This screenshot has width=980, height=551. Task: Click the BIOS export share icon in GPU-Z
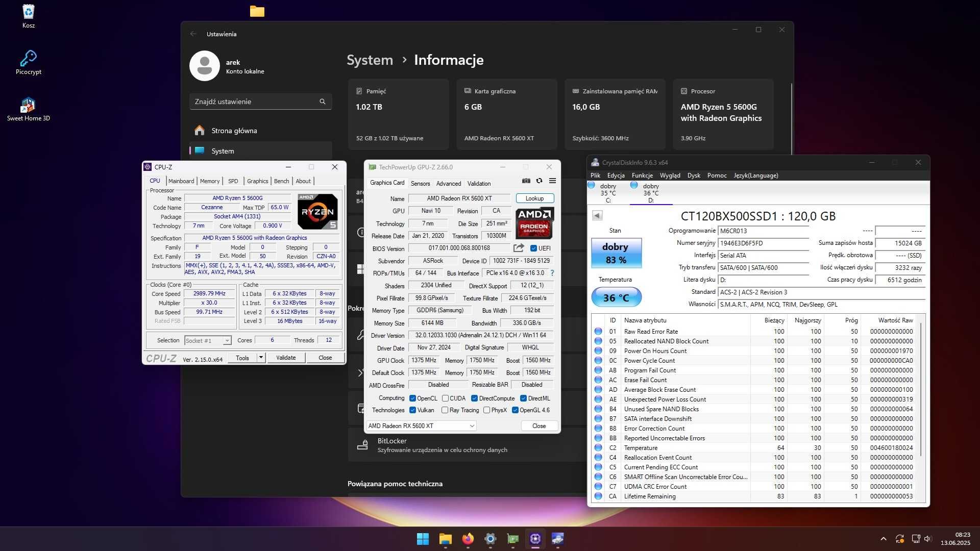pyautogui.click(x=519, y=248)
